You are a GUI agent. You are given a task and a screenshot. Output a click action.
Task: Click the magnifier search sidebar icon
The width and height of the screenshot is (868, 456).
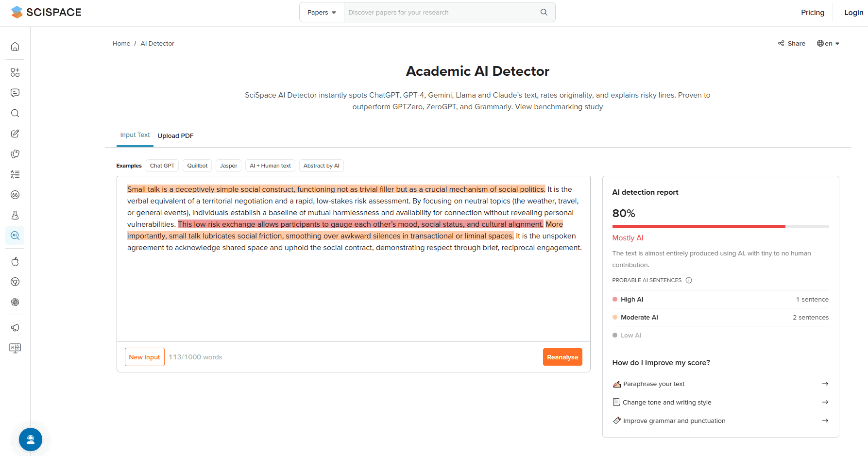pyautogui.click(x=15, y=113)
